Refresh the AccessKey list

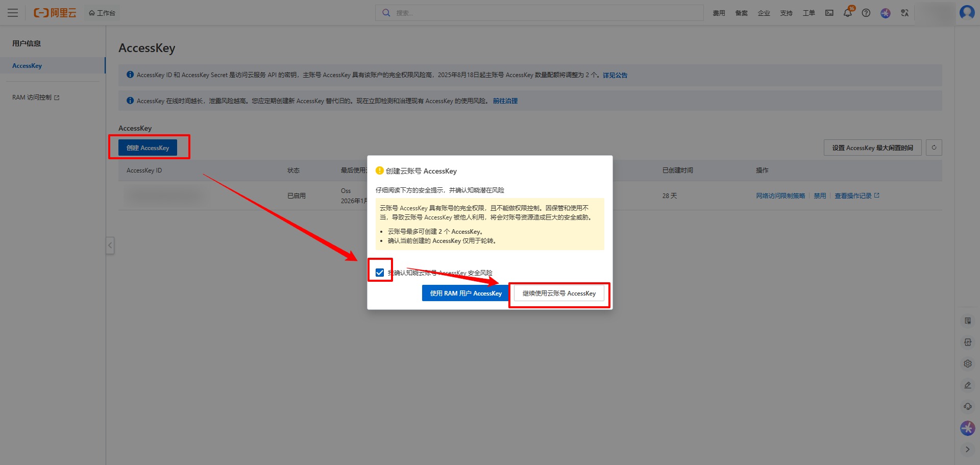(x=934, y=148)
